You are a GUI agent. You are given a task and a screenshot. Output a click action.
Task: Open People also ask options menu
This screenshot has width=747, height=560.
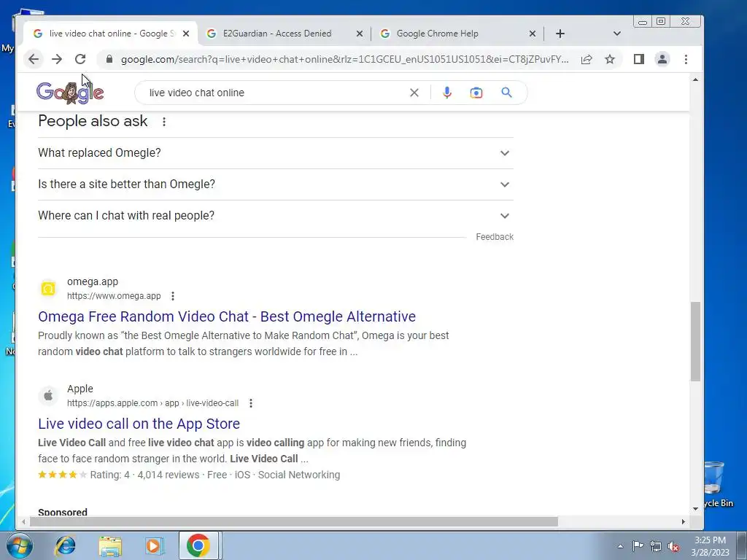click(164, 122)
